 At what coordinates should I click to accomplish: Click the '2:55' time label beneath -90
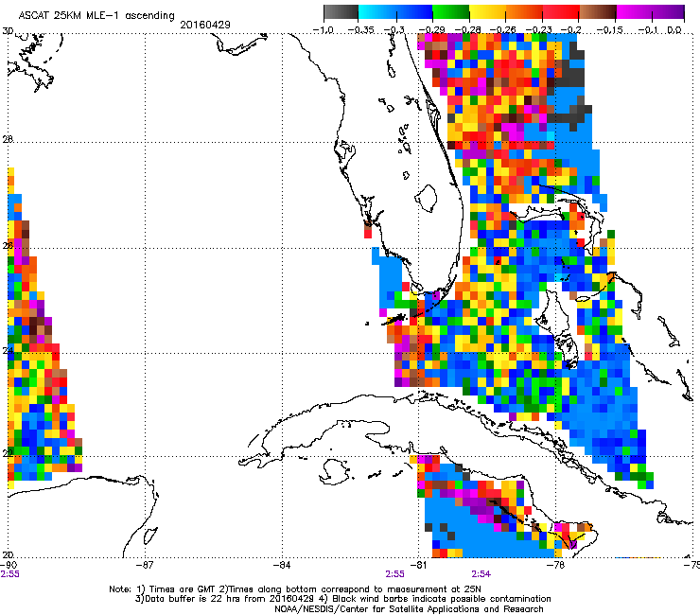(x=10, y=574)
